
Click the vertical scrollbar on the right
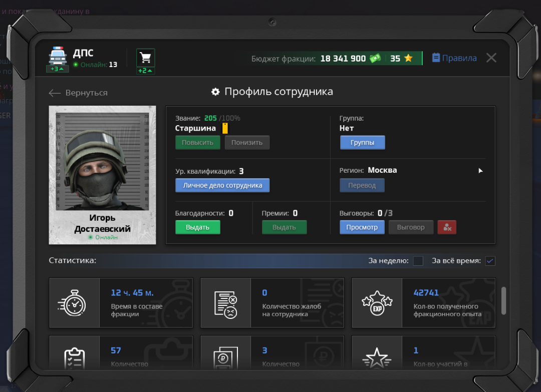pyautogui.click(x=503, y=300)
